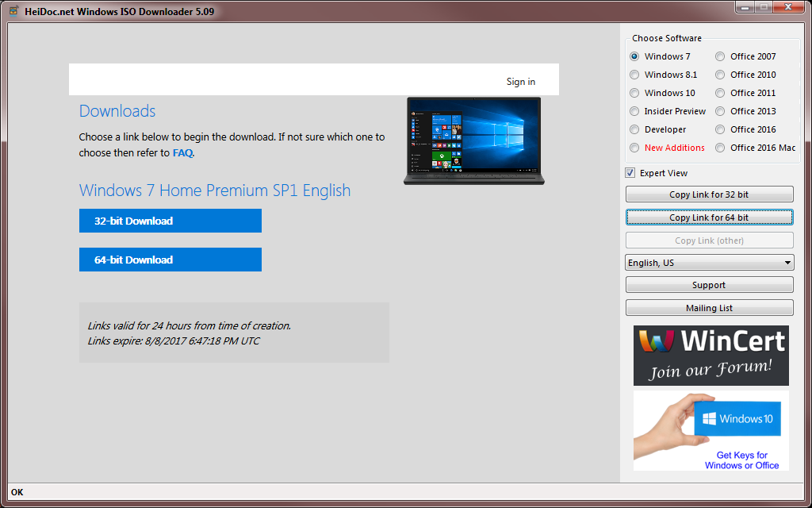Select the Office 2016 Mac option
812x508 pixels.
coord(720,148)
